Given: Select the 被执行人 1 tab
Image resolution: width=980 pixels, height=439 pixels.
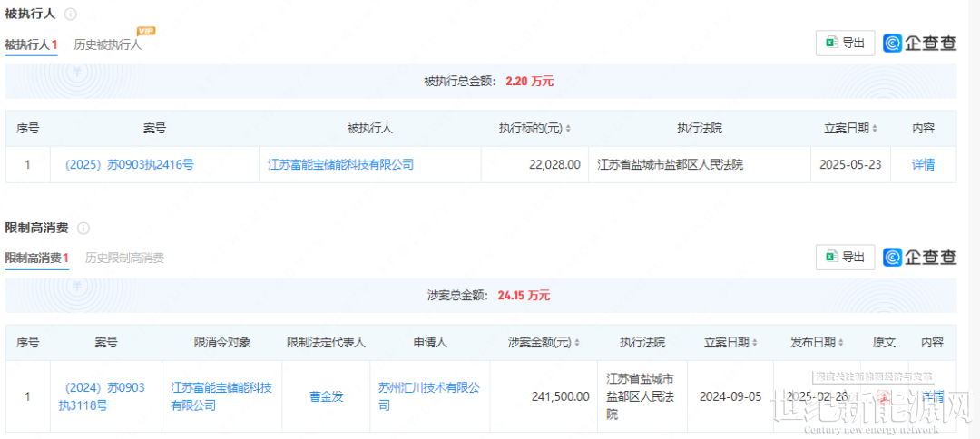Looking at the screenshot, I should tap(31, 45).
